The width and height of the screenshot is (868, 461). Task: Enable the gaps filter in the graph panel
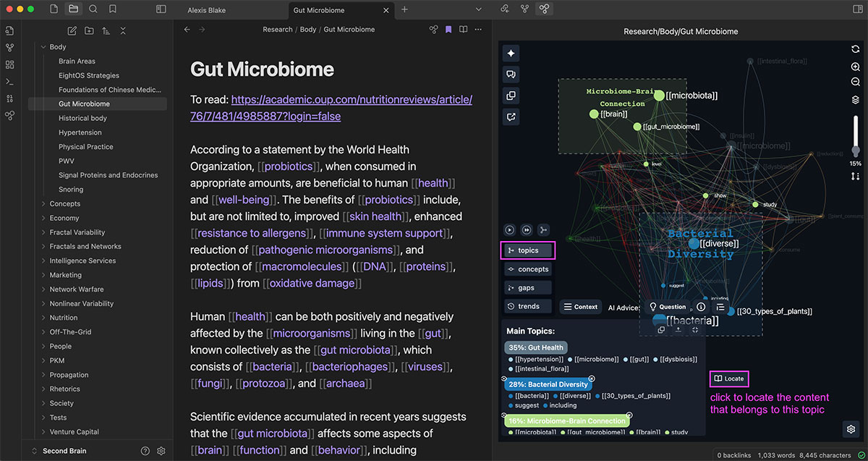(x=527, y=287)
